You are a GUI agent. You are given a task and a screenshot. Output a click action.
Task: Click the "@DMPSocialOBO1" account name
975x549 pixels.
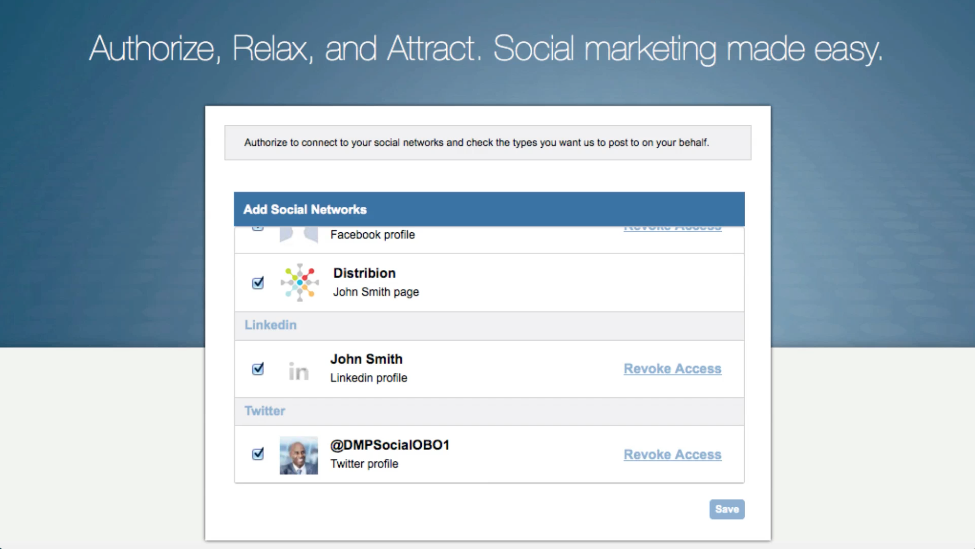click(390, 445)
